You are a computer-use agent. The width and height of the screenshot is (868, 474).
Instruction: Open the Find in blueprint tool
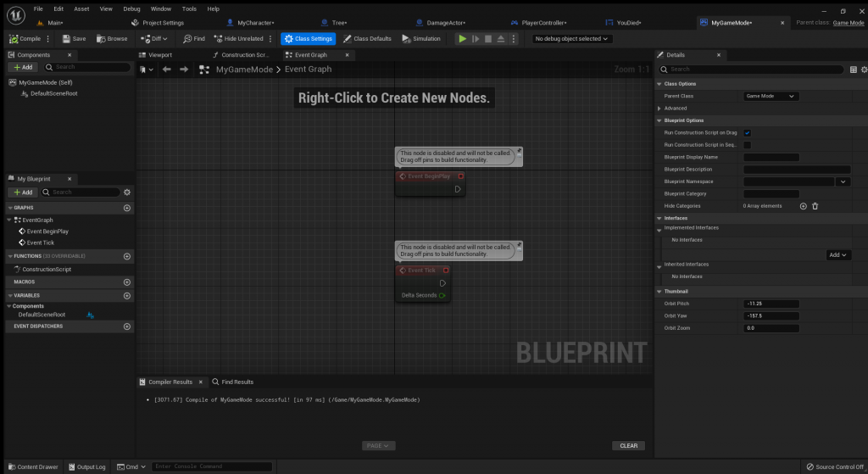tap(194, 39)
